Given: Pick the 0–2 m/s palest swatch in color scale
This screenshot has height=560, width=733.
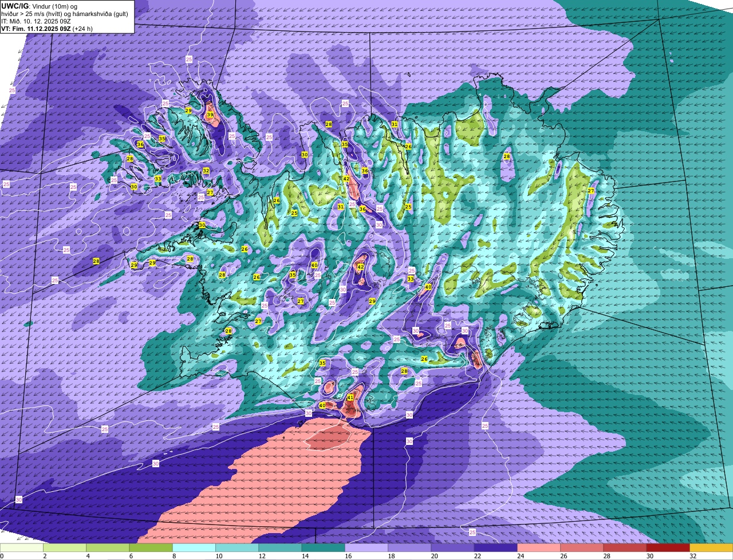Looking at the screenshot, I should [22, 547].
